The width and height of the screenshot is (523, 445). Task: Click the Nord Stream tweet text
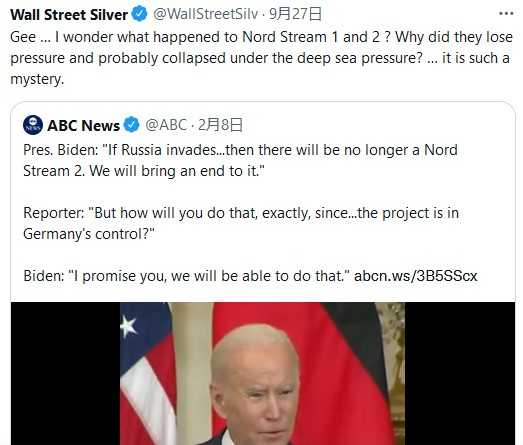[x=261, y=58]
